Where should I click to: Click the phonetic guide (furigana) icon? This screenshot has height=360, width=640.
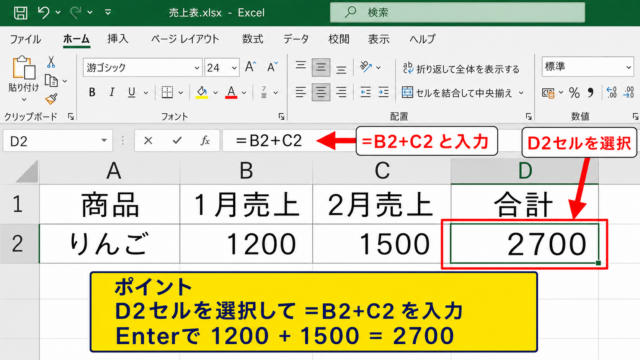264,93
